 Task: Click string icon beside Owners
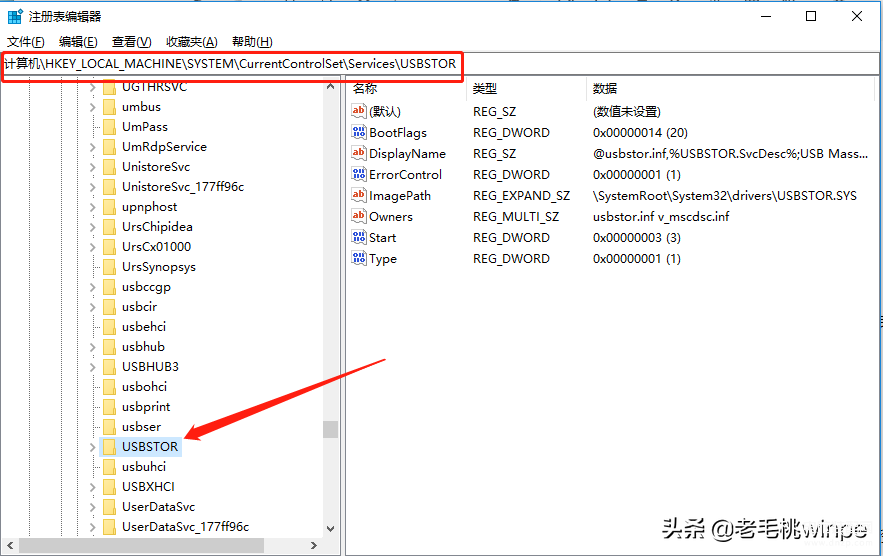point(359,216)
